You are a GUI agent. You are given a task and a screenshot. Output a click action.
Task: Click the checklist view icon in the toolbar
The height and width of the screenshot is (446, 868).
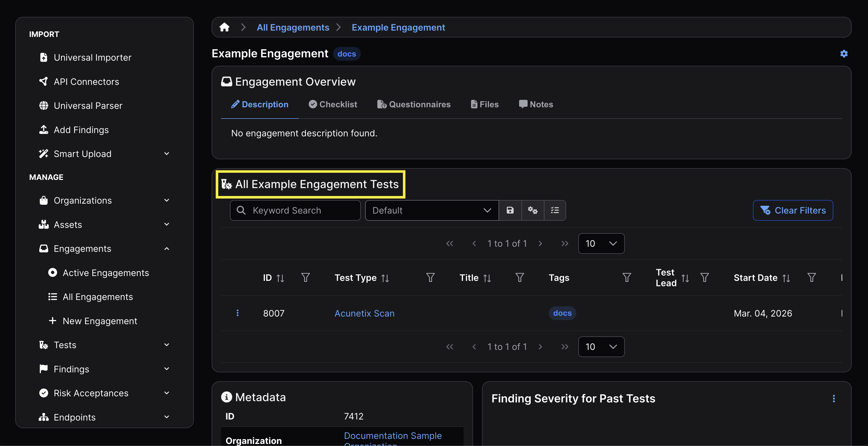[555, 210]
